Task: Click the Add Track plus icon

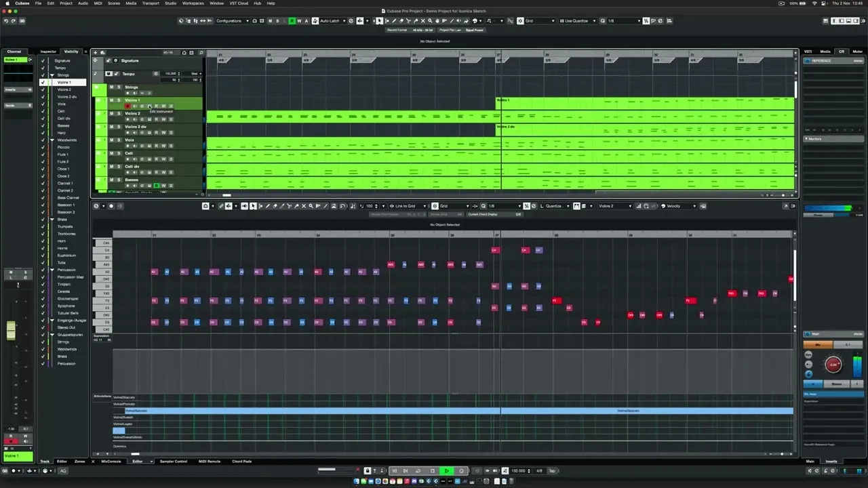Action: (96, 52)
